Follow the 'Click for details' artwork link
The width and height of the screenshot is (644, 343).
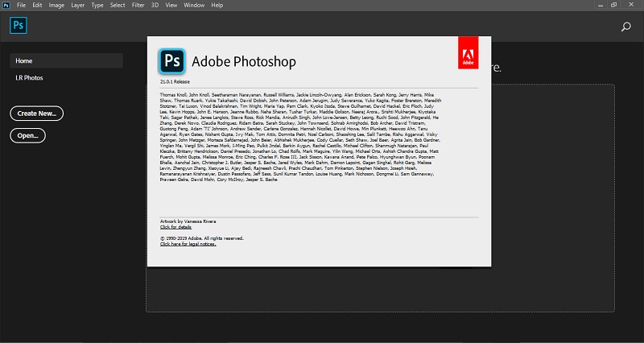click(x=175, y=227)
